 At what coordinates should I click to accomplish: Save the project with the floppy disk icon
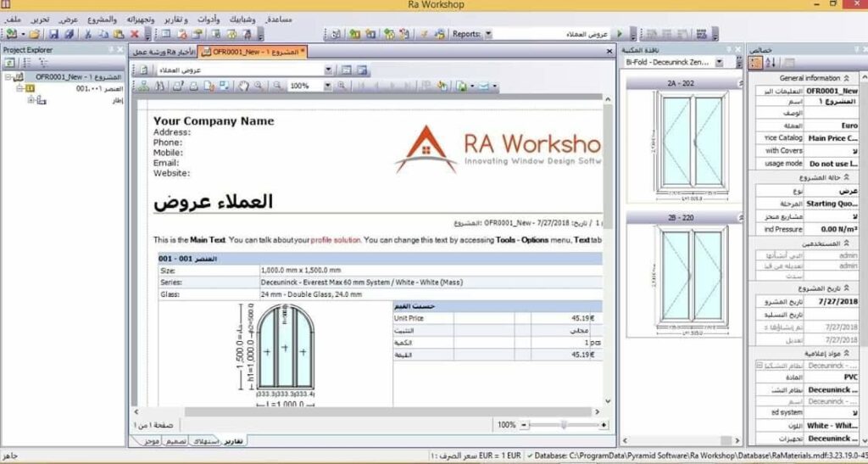[53, 34]
